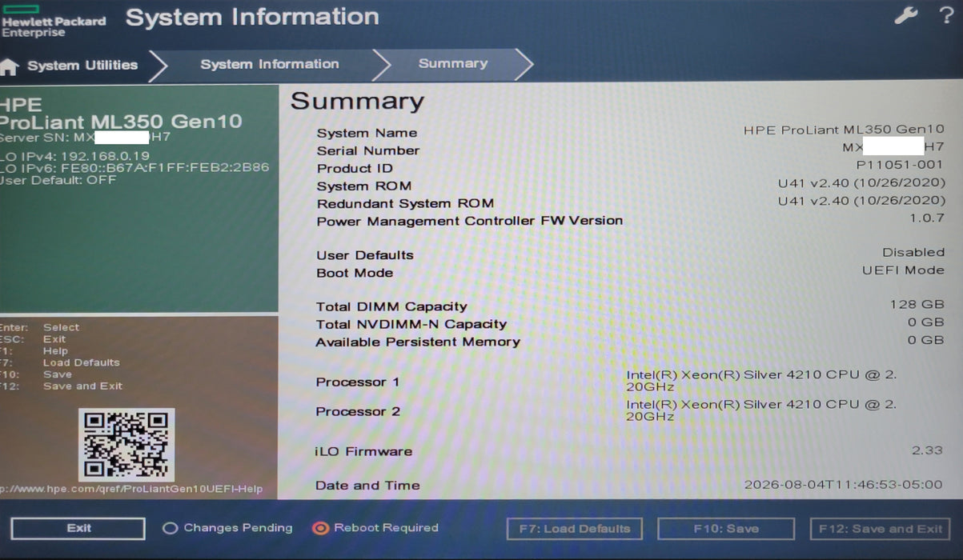Select Power Management Controller FW Version label
This screenshot has height=560, width=963.
click(469, 221)
